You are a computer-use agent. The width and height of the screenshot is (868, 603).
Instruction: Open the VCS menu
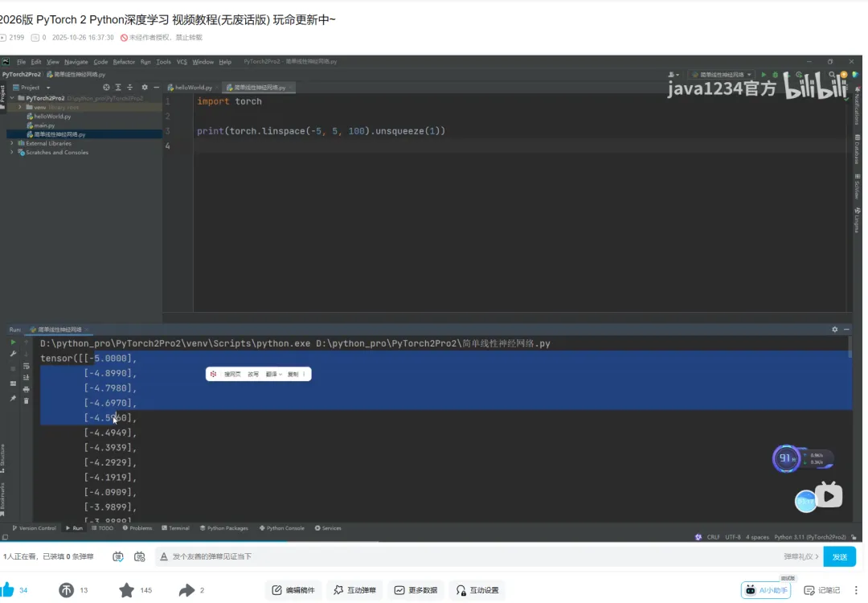click(x=182, y=62)
